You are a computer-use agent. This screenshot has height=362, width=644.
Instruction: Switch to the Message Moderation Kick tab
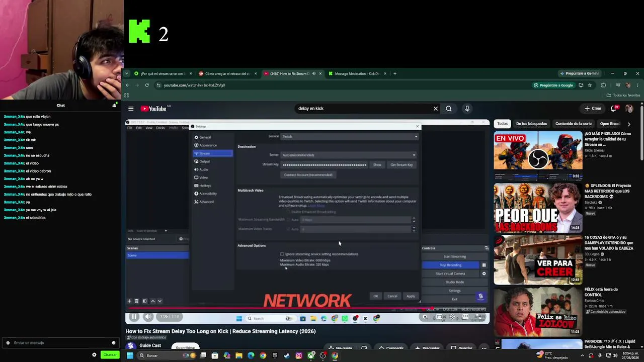coord(357,74)
